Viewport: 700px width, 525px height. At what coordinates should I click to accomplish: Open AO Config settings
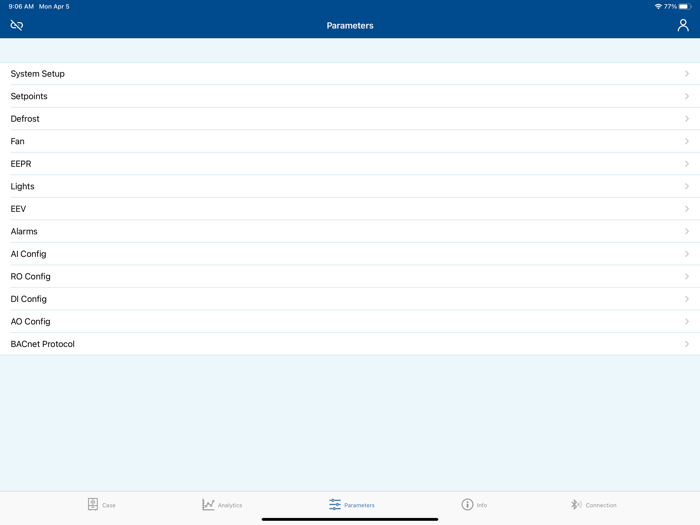pyautogui.click(x=350, y=321)
